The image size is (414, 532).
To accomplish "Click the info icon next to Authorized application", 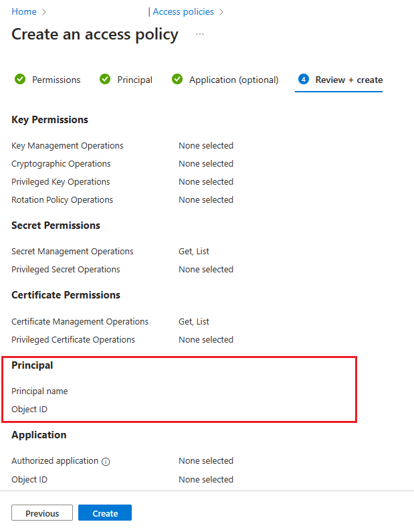I will pos(106,461).
